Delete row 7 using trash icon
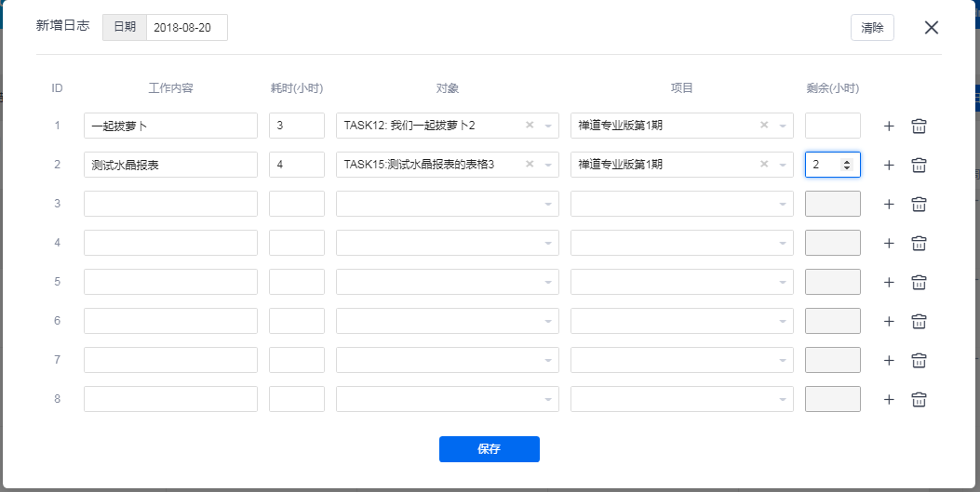The image size is (980, 492). (x=919, y=360)
